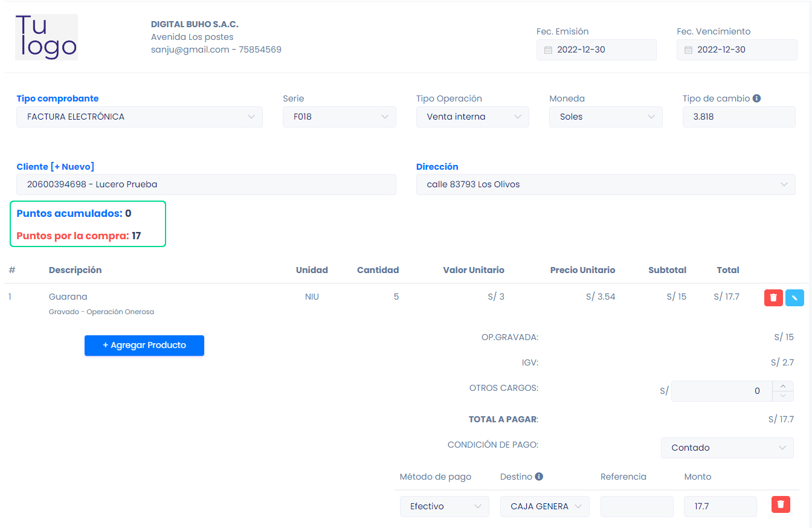Screen dimensions: 812x528
Task: Edit the Guarana product row
Action: pyautogui.click(x=794, y=298)
